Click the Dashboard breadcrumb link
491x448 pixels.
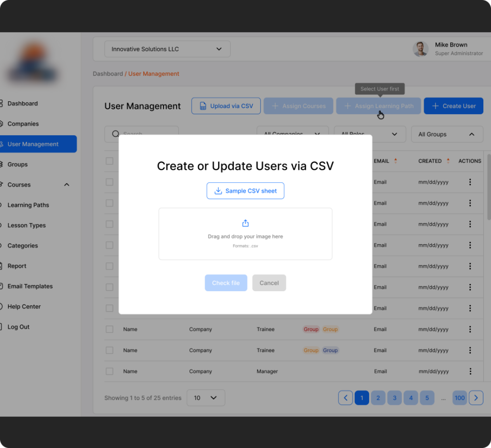point(108,73)
